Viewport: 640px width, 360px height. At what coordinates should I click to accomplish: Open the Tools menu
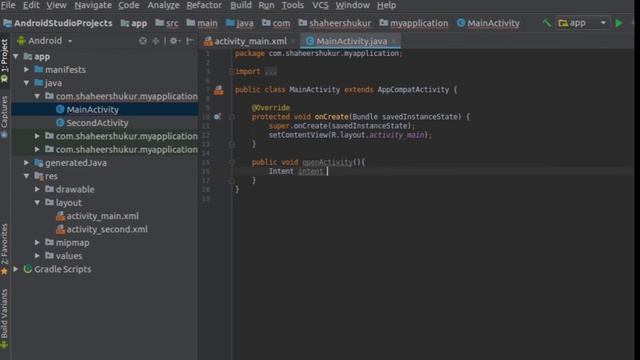pos(293,5)
